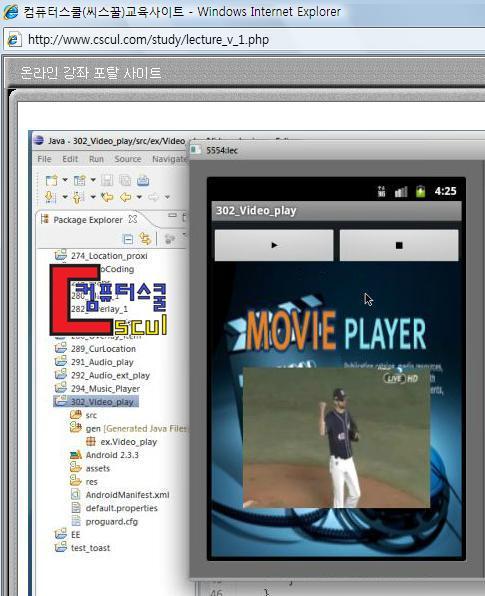
Task: Click the package icon beside ex.Video_play
Action: [90, 441]
